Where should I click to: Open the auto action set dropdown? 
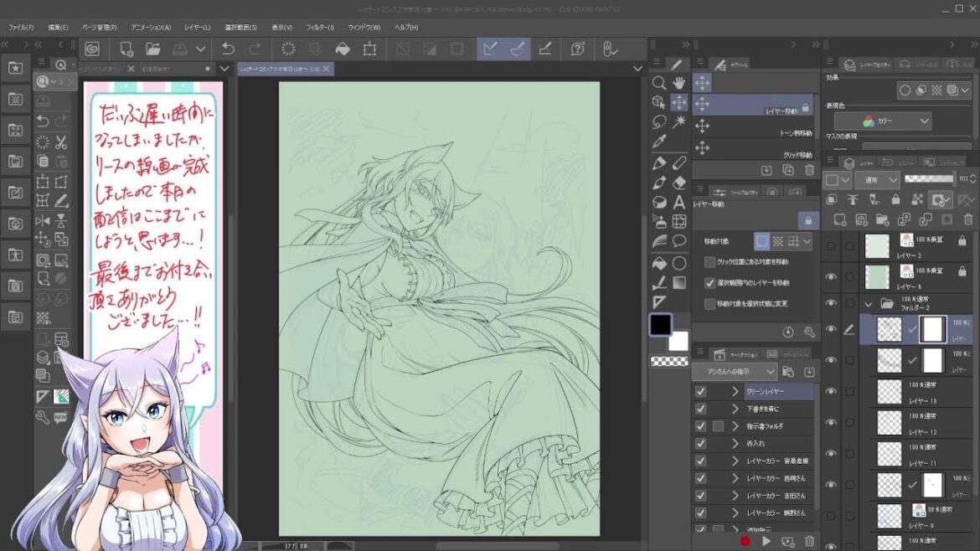coord(734,372)
